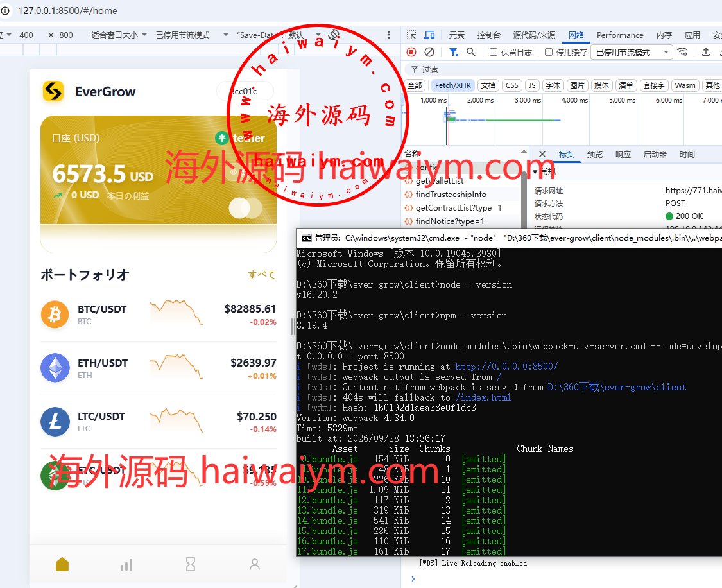Filter requests by Wasm
Screen dimensions: 722x588
685,85
